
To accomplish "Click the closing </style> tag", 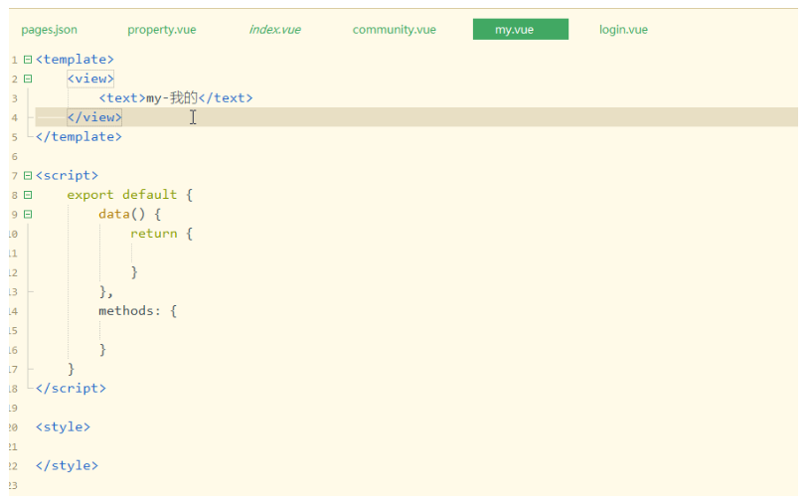I will [67, 465].
